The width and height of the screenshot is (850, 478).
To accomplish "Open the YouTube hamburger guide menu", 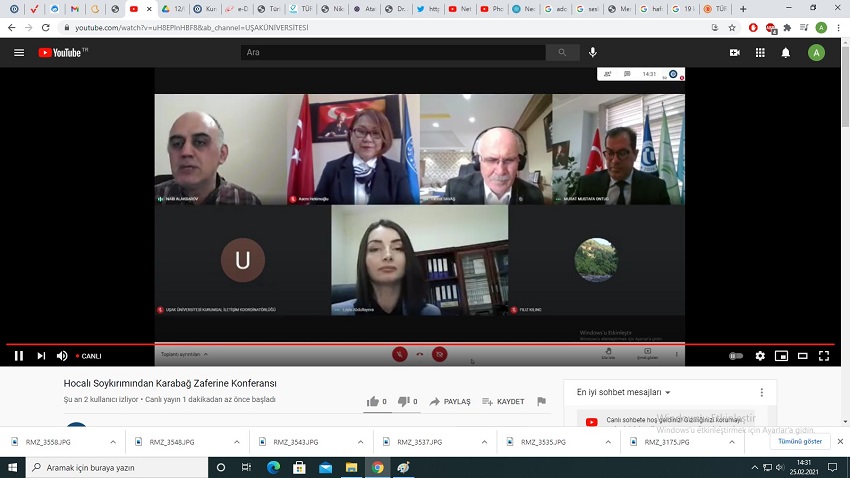I will tap(18, 52).
